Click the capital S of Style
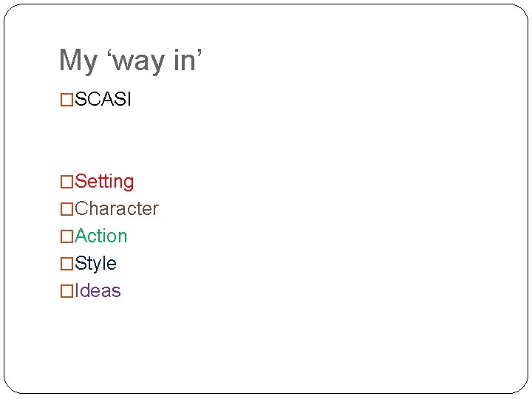 click(x=81, y=263)
